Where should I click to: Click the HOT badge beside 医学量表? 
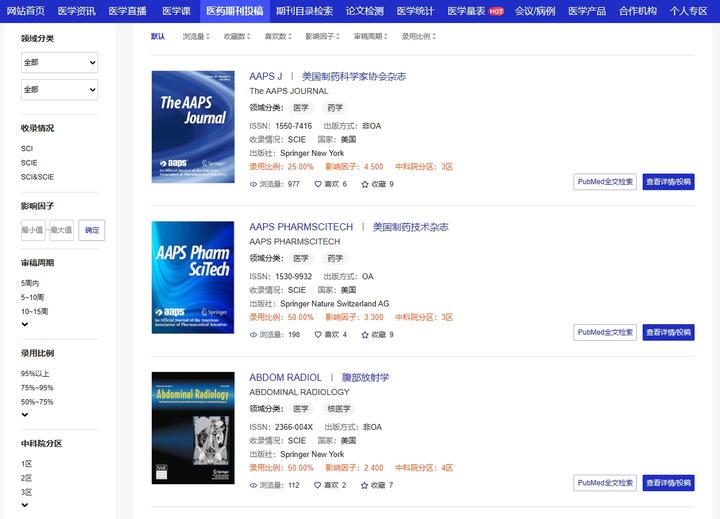496,11
